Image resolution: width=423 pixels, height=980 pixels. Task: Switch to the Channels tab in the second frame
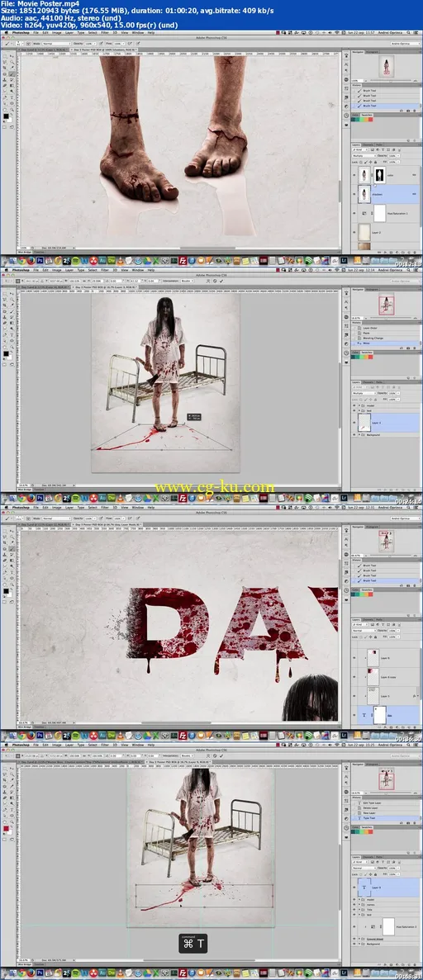[x=369, y=382]
